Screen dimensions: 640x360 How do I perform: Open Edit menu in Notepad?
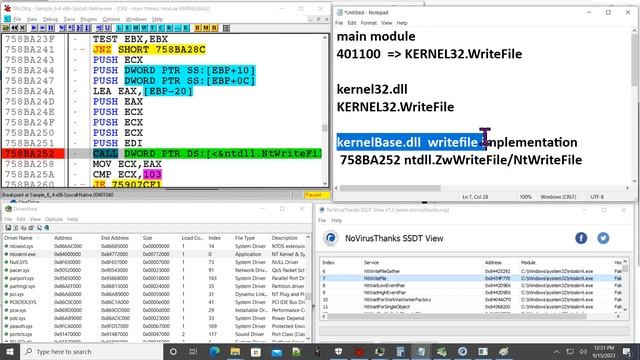pos(352,23)
